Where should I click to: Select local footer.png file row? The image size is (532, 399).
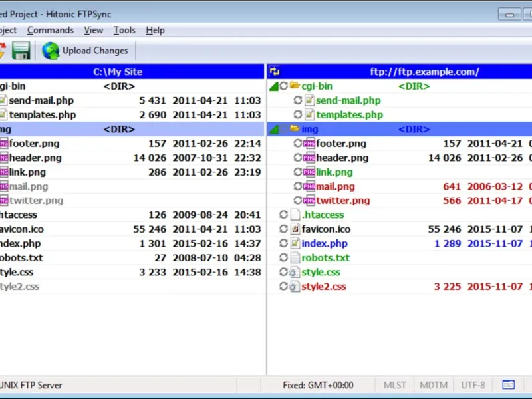[132, 143]
